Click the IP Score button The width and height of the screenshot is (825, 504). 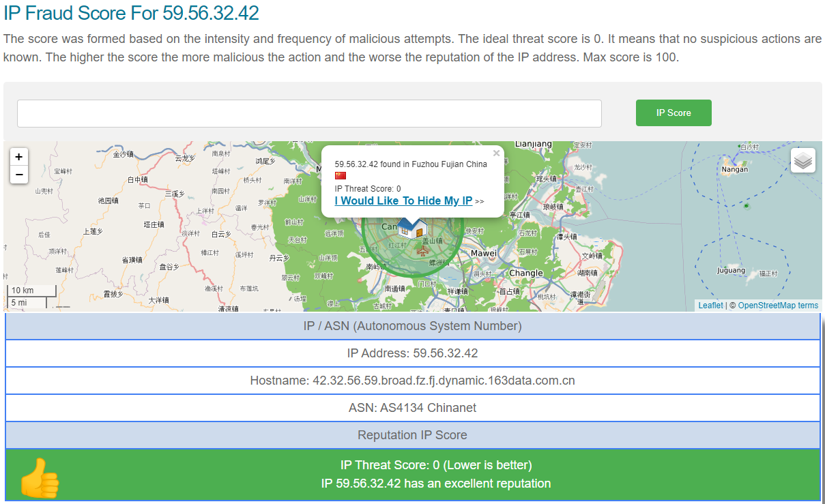[674, 113]
